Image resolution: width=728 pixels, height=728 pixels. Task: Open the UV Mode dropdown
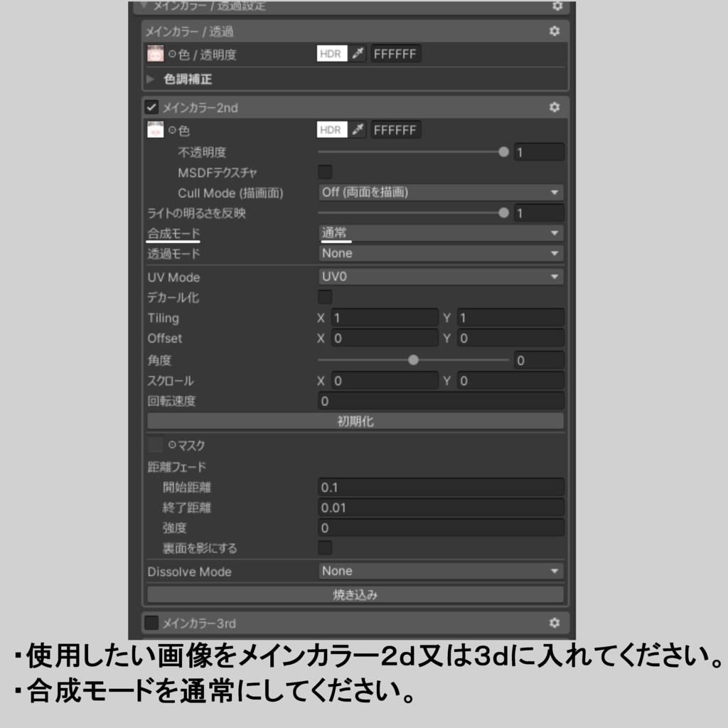(x=441, y=277)
